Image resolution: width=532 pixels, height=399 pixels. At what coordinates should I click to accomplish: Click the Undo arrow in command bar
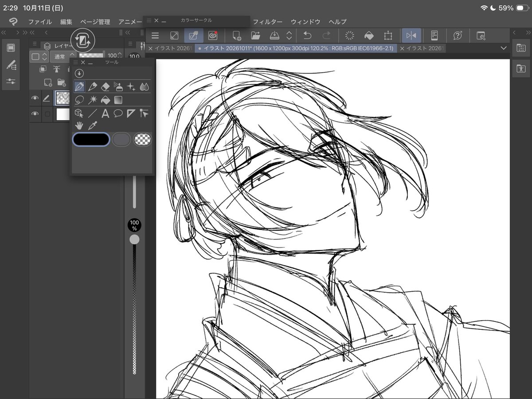[x=307, y=36]
